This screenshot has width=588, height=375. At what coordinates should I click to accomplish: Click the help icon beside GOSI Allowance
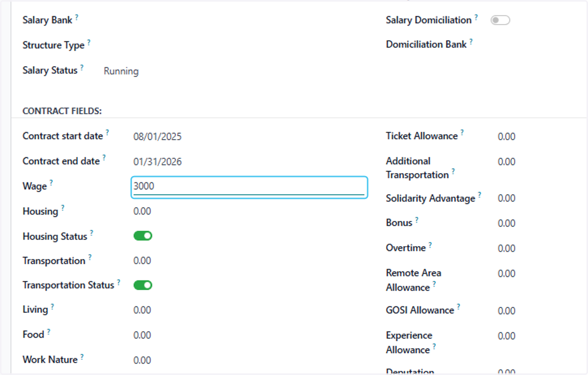pos(459,307)
